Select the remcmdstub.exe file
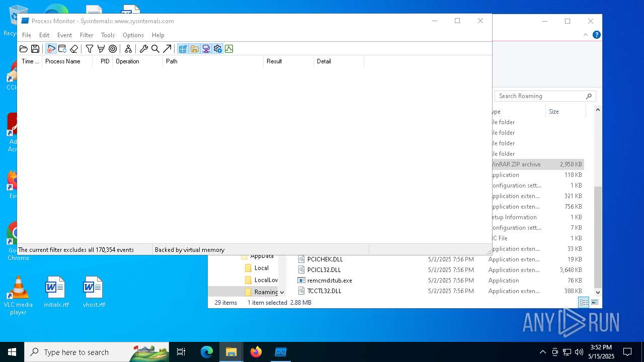The height and width of the screenshot is (362, 644). coord(330,281)
